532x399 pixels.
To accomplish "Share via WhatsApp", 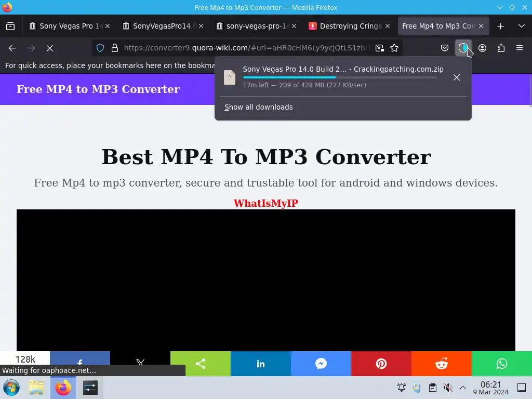I will pyautogui.click(x=502, y=364).
